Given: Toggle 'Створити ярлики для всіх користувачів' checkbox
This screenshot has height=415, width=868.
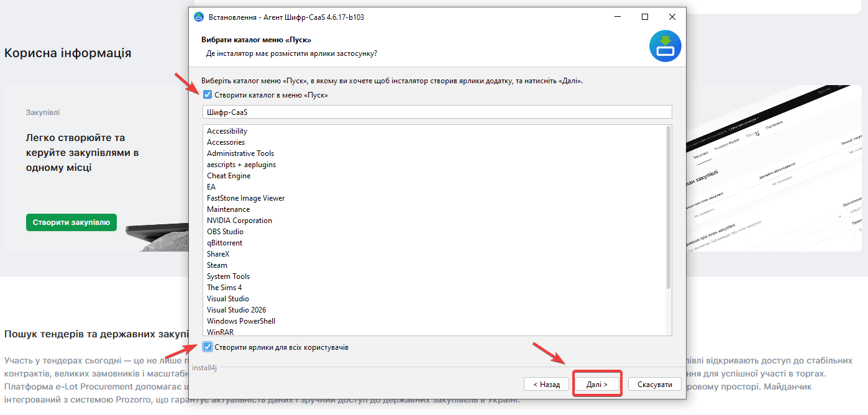Looking at the screenshot, I should pyautogui.click(x=208, y=347).
